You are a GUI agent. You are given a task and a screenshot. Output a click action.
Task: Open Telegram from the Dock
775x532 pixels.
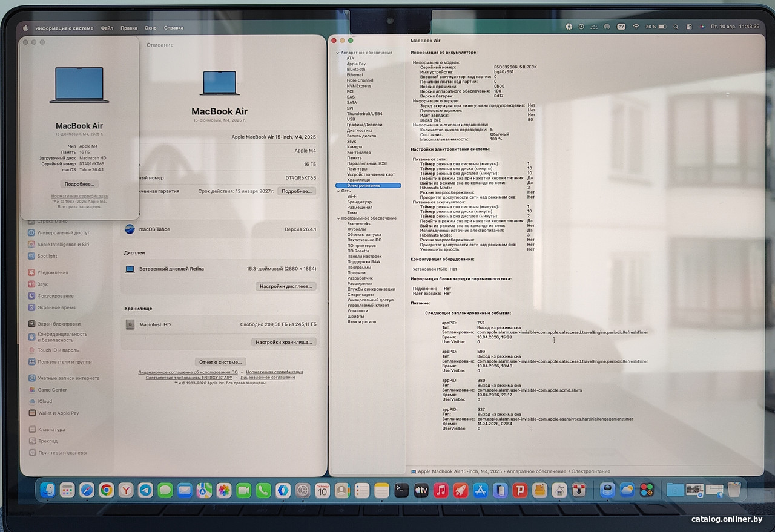click(x=145, y=490)
